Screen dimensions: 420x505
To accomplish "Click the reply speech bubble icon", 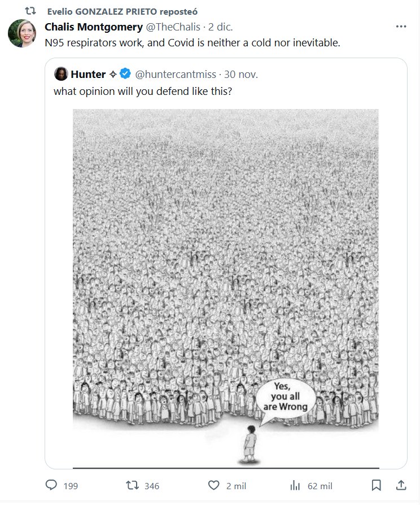I will 51,485.
